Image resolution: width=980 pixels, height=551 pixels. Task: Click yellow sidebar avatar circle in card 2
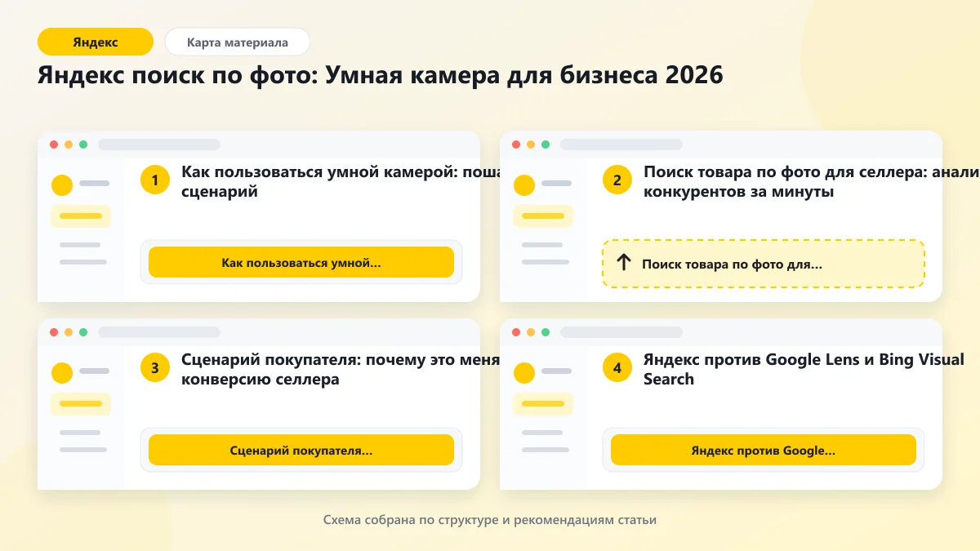pos(524,185)
